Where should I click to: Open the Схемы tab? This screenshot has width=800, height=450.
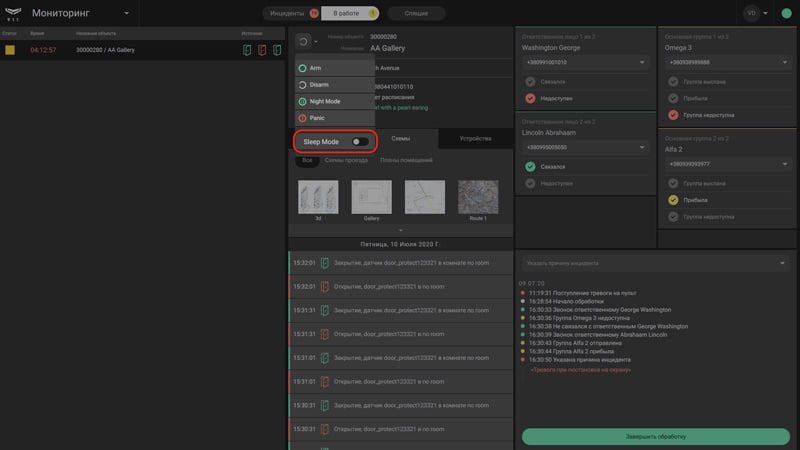pyautogui.click(x=401, y=139)
